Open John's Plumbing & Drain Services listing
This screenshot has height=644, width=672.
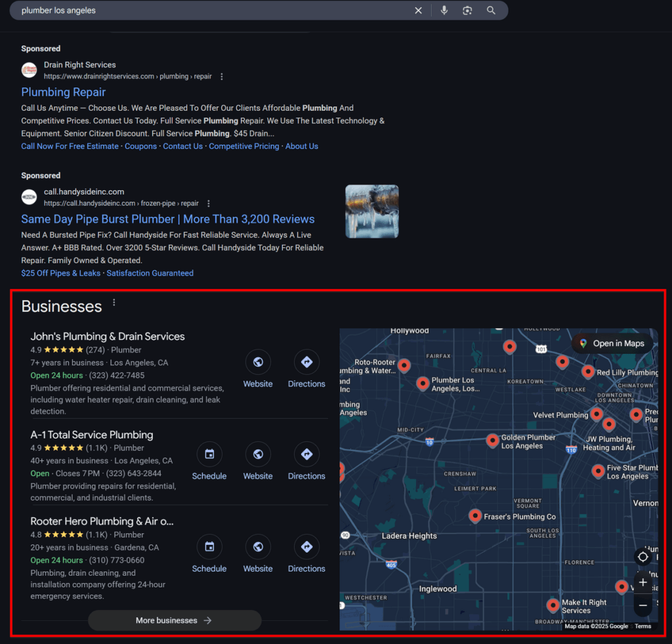108,337
